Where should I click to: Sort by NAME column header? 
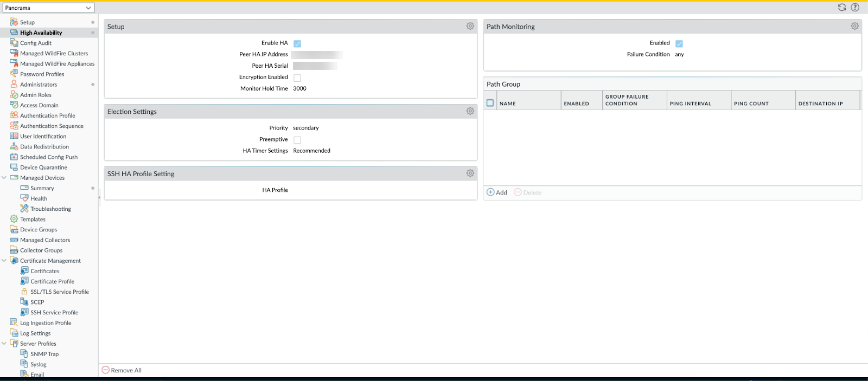[528, 100]
